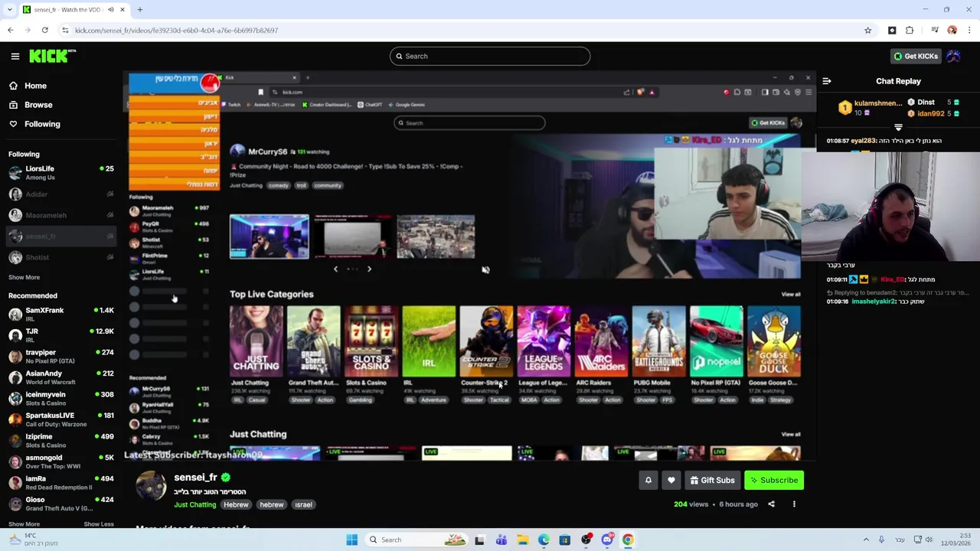Toggle the follow heart for sensei_fr
This screenshot has width=980, height=551.
point(671,480)
